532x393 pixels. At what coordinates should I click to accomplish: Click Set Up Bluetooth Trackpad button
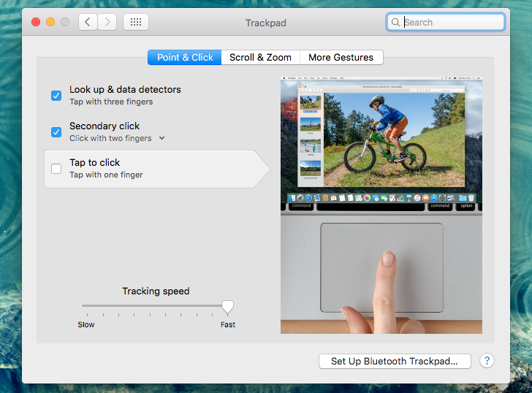point(395,361)
